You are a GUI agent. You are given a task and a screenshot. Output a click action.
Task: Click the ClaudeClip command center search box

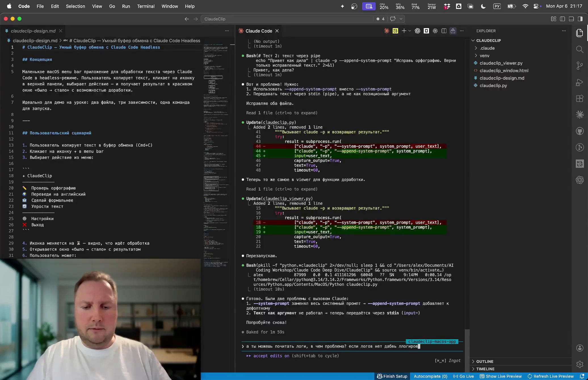[x=287, y=19]
